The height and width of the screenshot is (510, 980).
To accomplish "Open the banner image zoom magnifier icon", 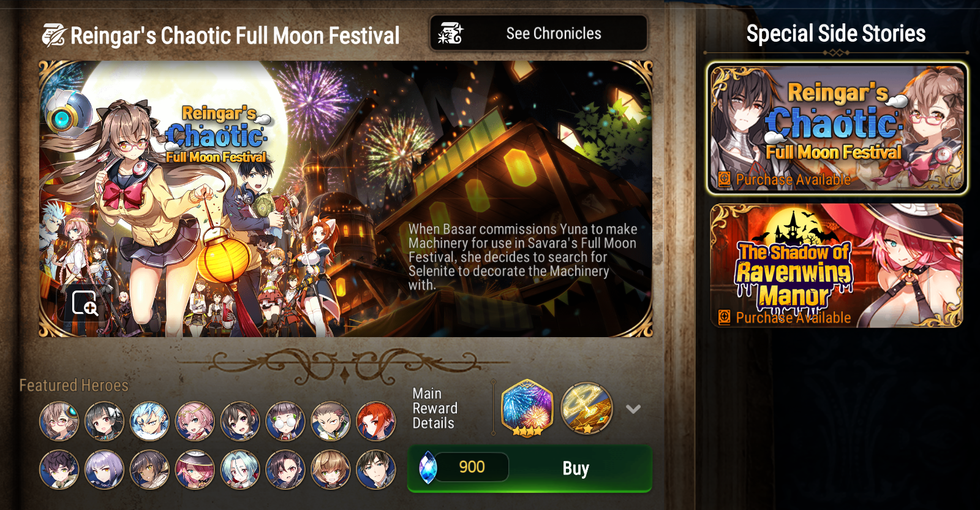I will click(x=85, y=303).
